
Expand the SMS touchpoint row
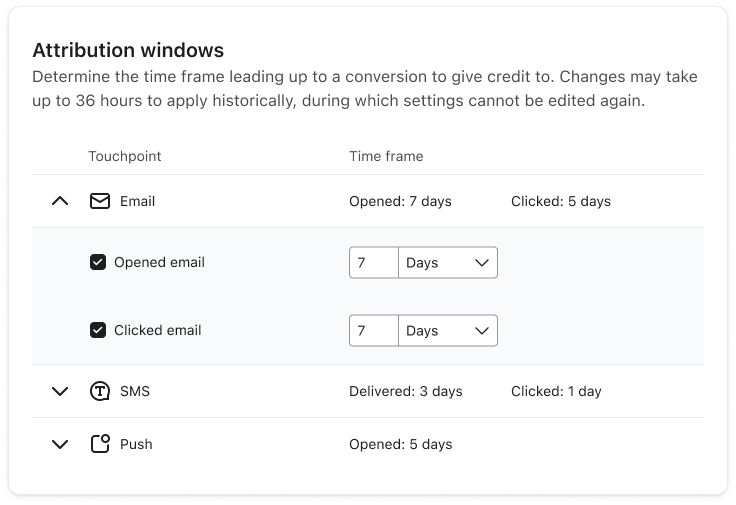[60, 391]
